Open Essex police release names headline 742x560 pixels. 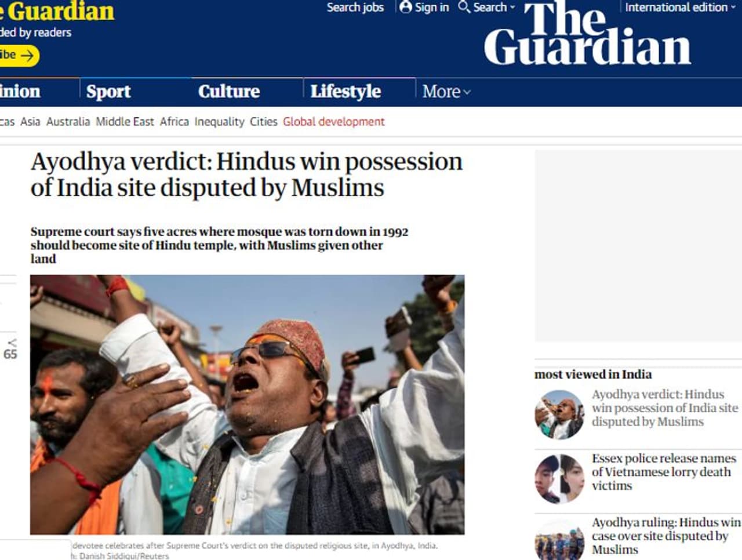click(664, 472)
